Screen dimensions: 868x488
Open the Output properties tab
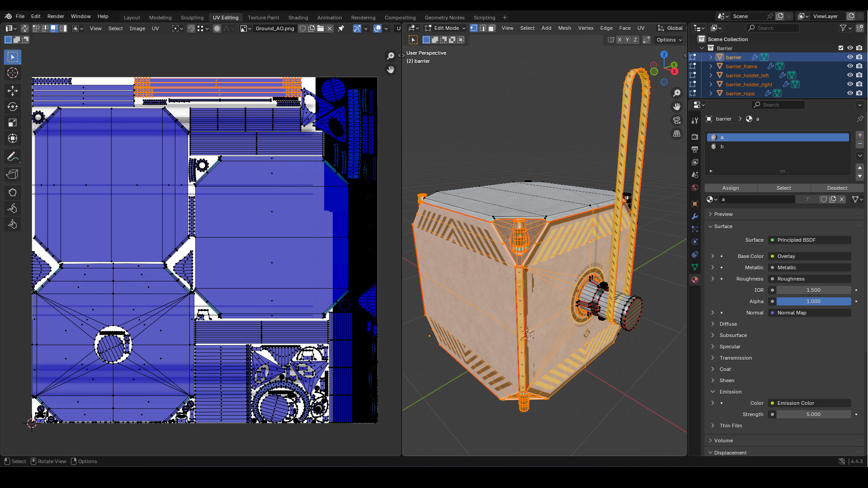coord(695,149)
